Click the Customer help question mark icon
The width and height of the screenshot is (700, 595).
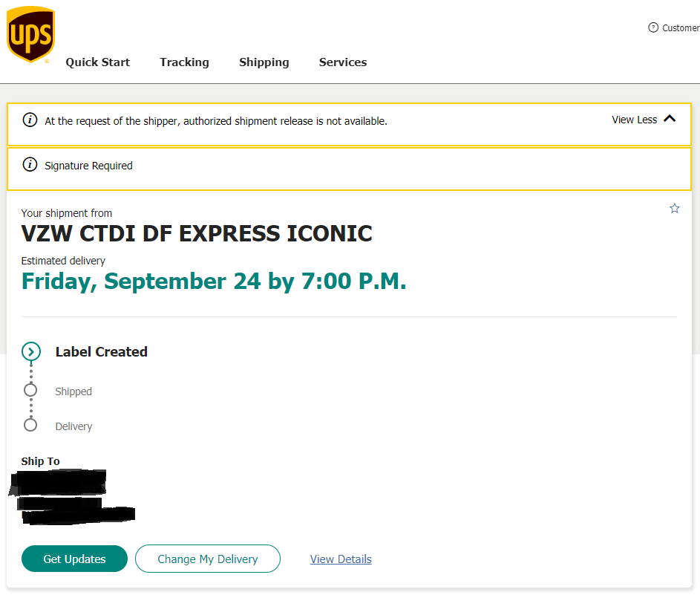click(653, 27)
